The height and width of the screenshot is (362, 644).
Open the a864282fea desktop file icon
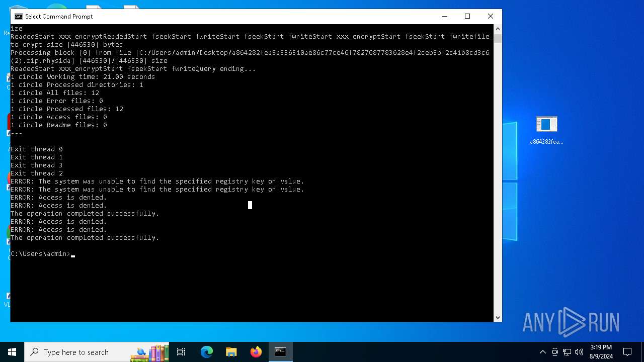[546, 130]
